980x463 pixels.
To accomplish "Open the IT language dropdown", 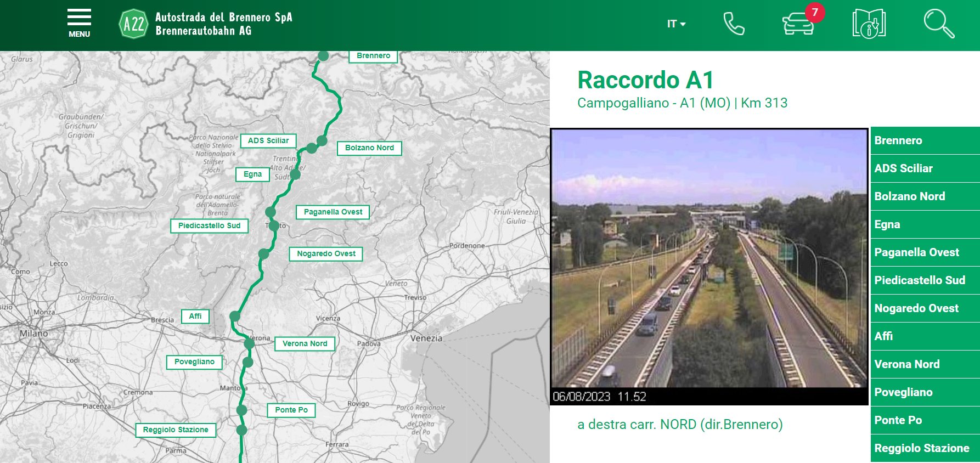I will 676,24.
